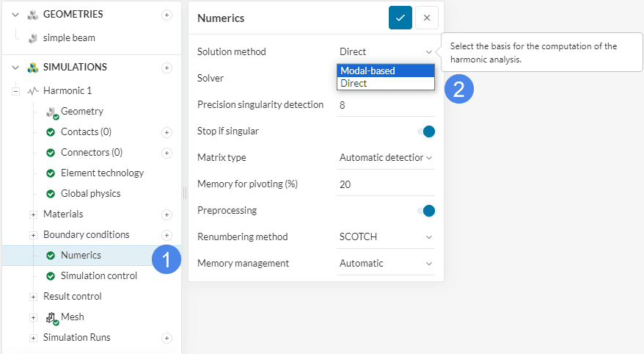Viewport: 644px width, 354px height.
Task: Expand the Result control tree node
Action: [33, 297]
